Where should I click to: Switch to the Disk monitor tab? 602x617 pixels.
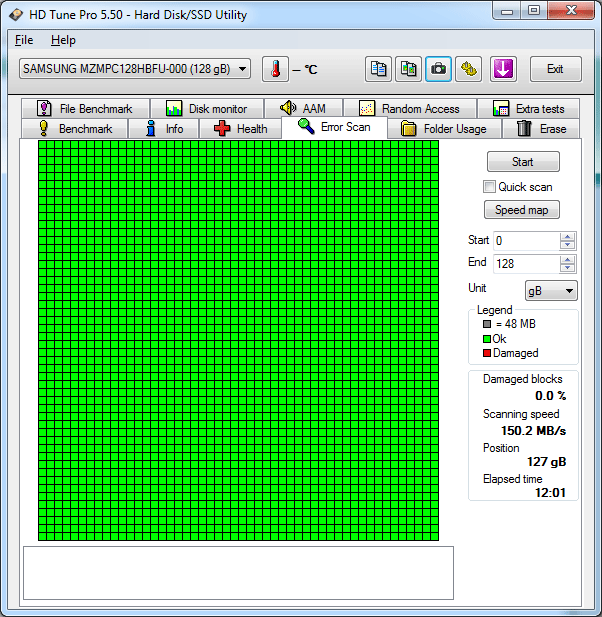pos(207,109)
